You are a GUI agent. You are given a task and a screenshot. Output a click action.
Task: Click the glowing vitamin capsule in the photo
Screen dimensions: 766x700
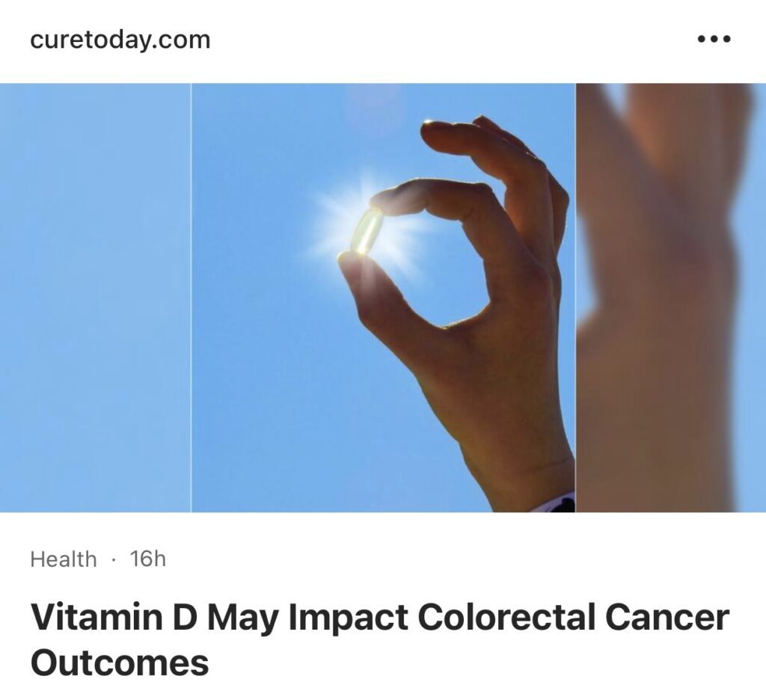pyautogui.click(x=367, y=231)
